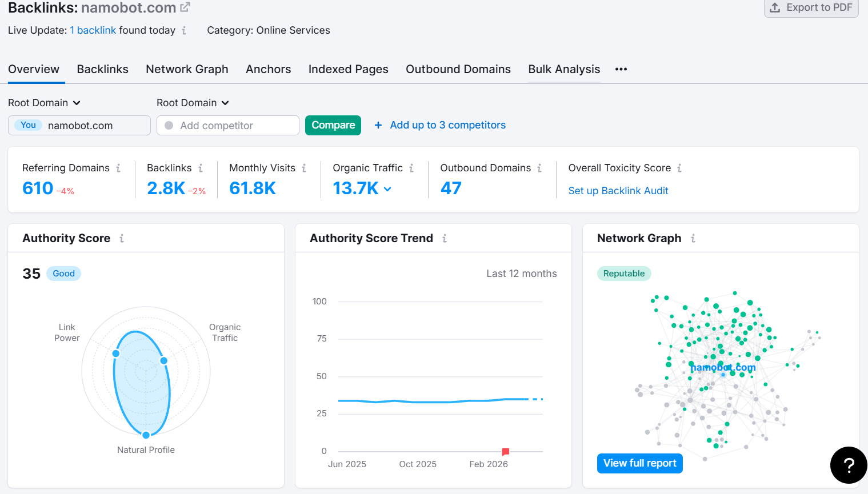Click the 'Last 12 months' label
868x494 pixels.
coord(522,274)
